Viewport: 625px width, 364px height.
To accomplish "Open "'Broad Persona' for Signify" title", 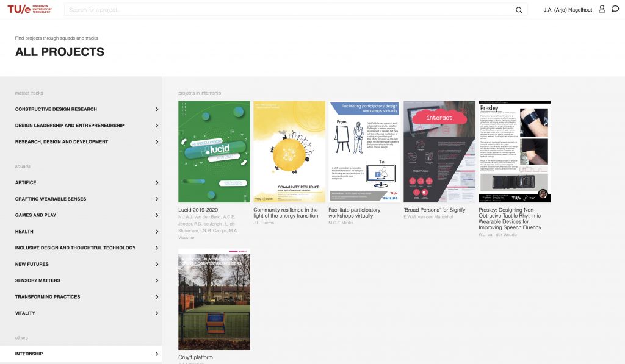I will (435, 210).
